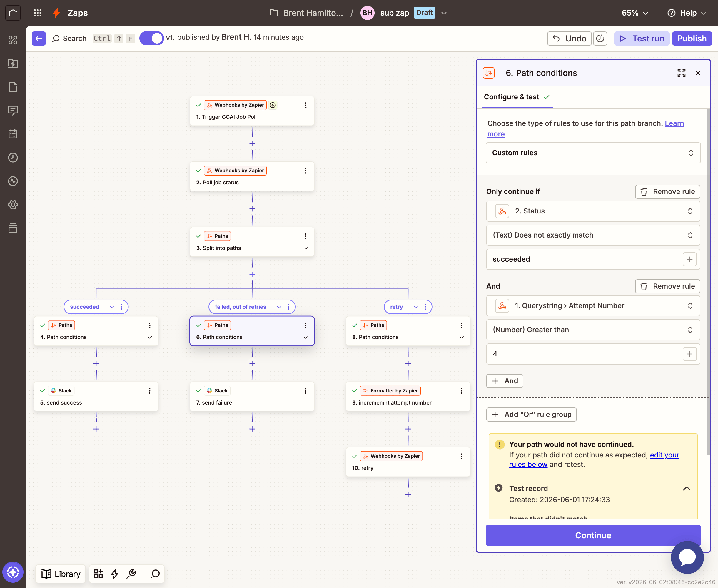The image size is (718, 588).
Task: Remove the Attempt Number rule
Action: pos(667,286)
